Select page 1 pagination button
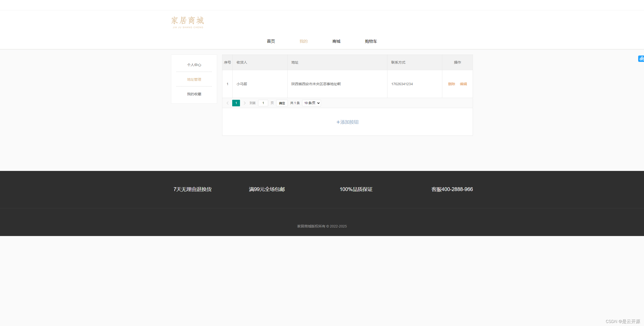 click(236, 103)
